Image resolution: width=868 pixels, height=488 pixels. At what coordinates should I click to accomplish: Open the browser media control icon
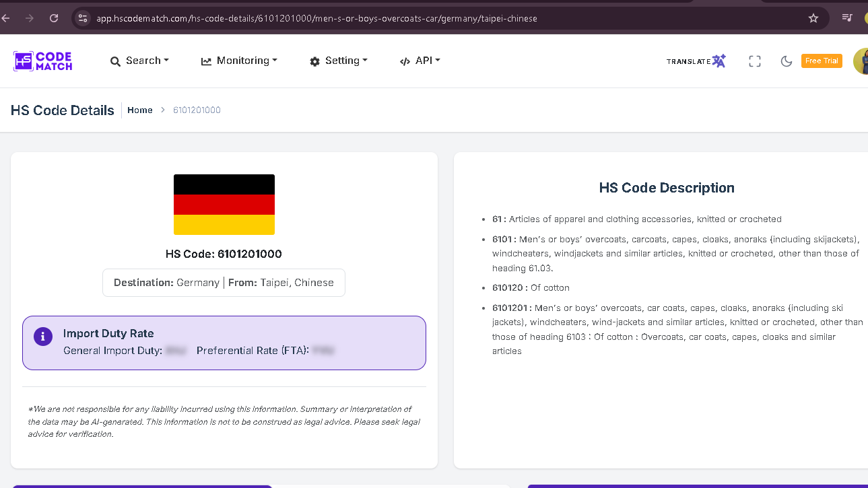[848, 18]
